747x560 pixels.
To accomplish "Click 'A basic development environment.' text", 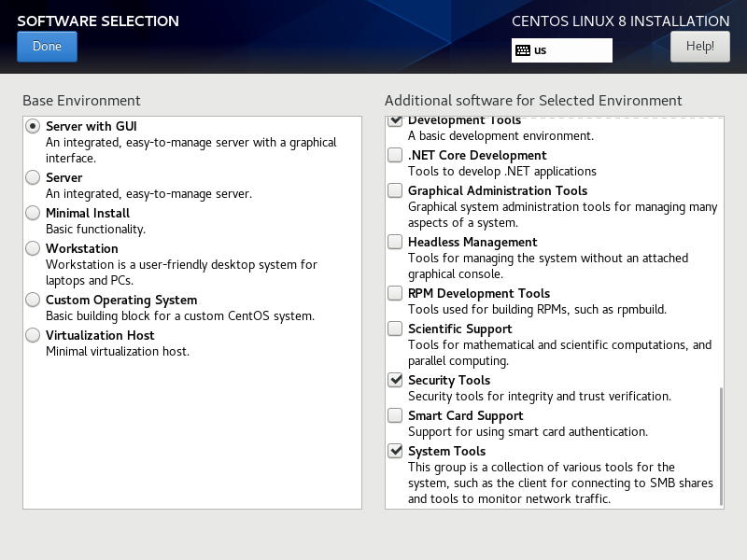I will click(x=501, y=136).
